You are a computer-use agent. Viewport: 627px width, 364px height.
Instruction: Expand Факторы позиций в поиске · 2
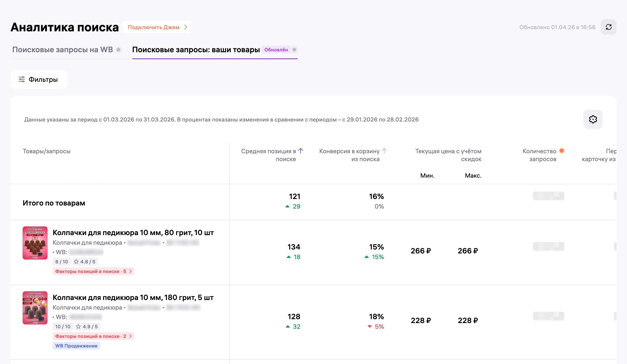[x=93, y=336]
